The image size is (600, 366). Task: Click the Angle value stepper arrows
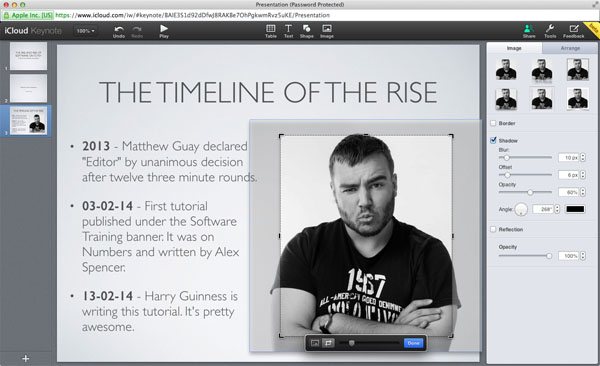pyautogui.click(x=557, y=209)
